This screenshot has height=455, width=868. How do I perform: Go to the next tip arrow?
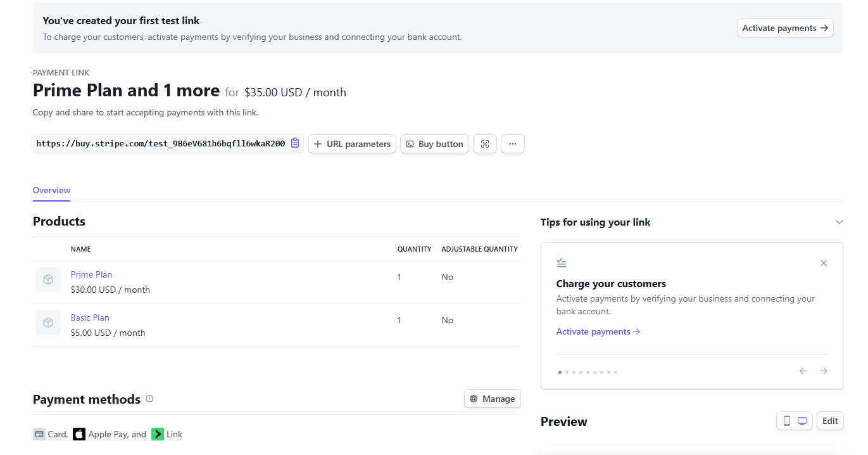[823, 371]
